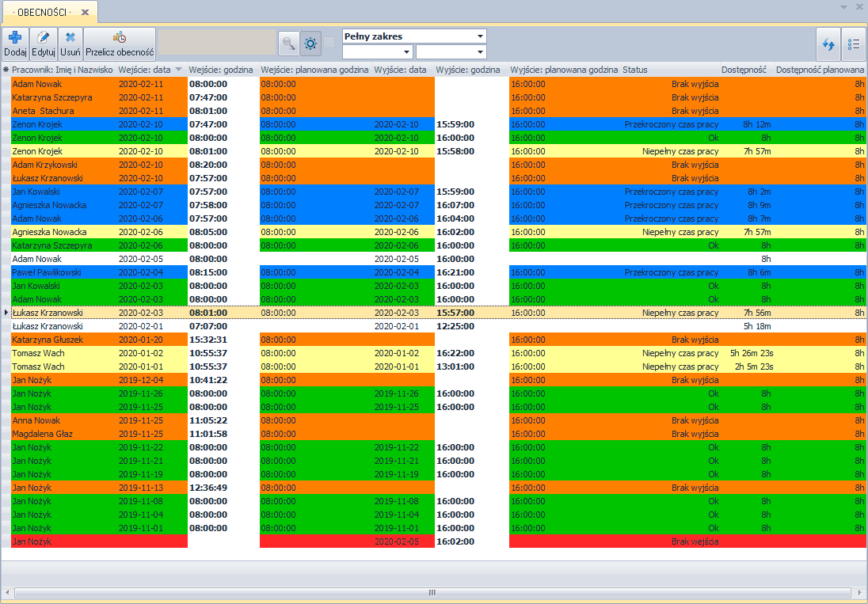Click the blue refresh arrows icon
Image resolution: width=868 pixels, height=604 pixels.
828,44
